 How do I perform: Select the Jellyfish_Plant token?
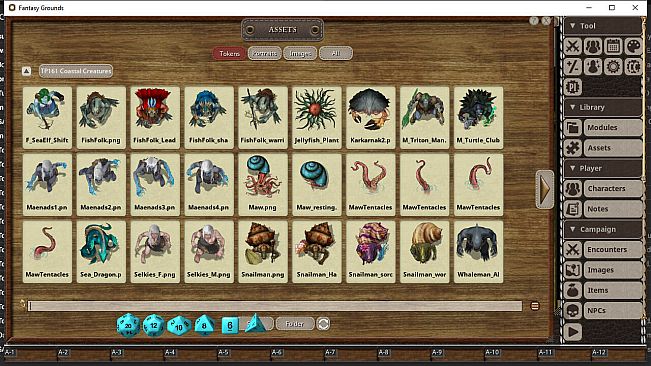[317, 117]
